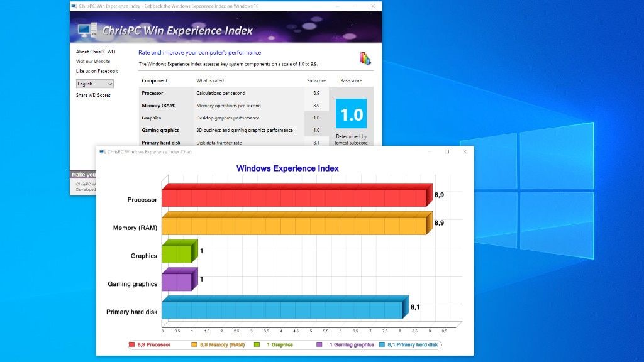Click 'Desktop graphics performance' description
Viewport: 644px width, 362px height.
pyautogui.click(x=228, y=118)
